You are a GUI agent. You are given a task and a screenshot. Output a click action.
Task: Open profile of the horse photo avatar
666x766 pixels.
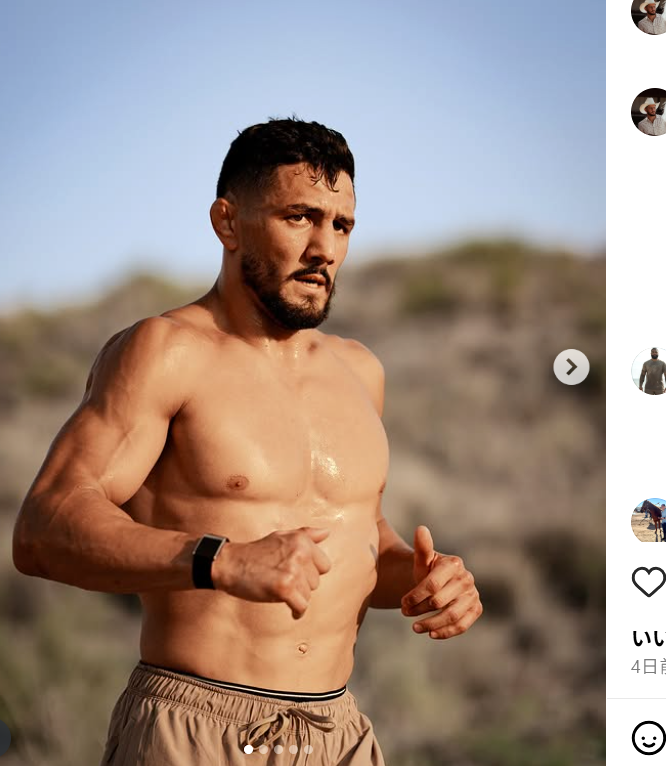(x=650, y=520)
